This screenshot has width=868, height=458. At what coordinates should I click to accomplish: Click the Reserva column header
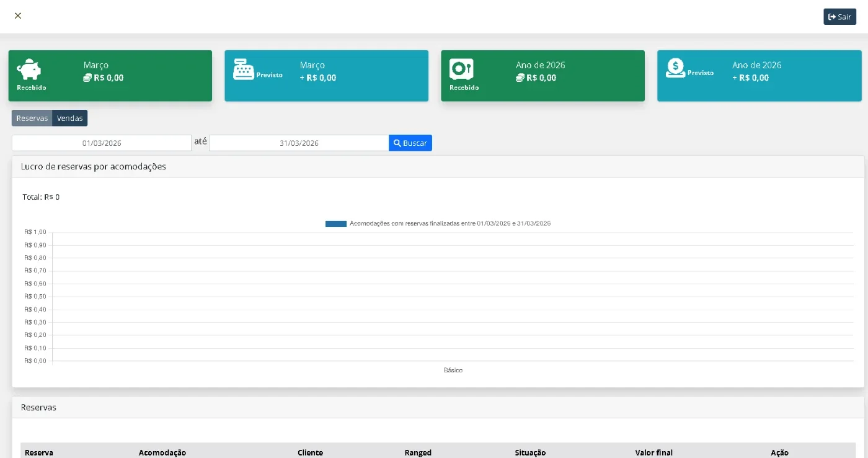coord(39,452)
